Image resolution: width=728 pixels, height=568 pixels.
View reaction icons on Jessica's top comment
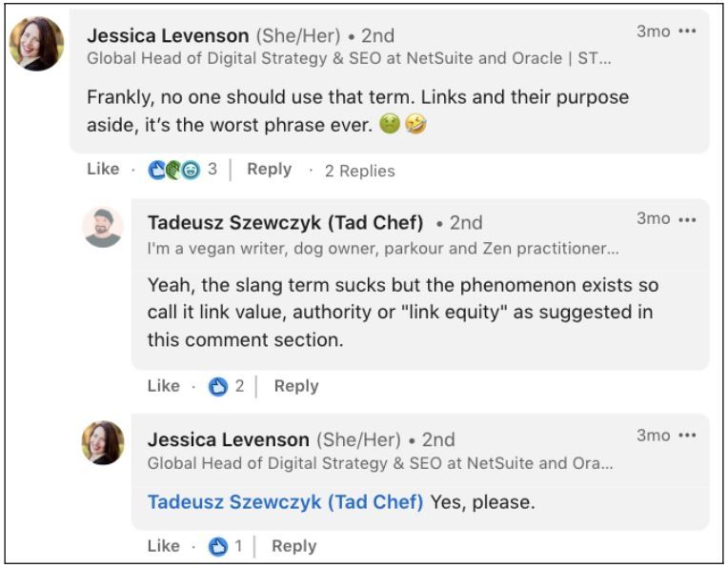coord(174,170)
